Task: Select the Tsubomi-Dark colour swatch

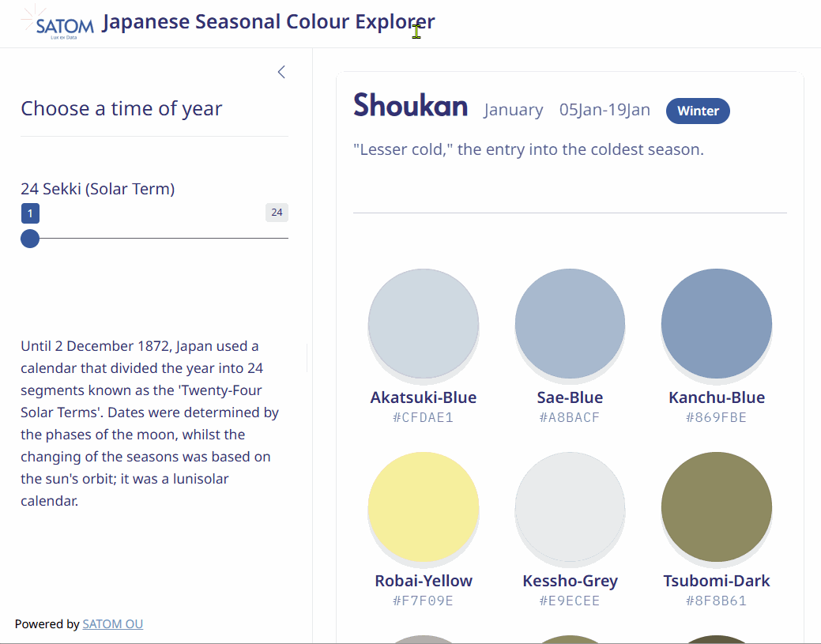Action: 716,507
